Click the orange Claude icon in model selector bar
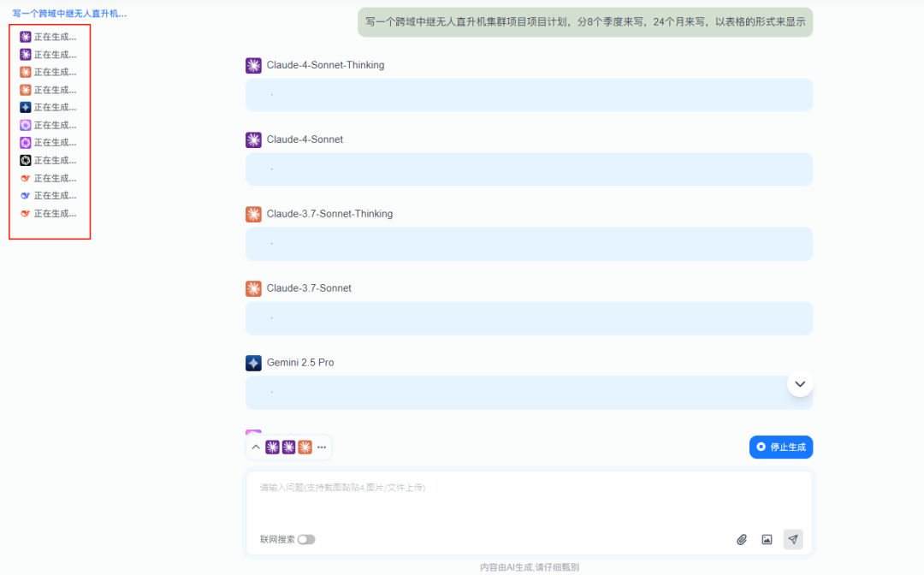The width and height of the screenshot is (924, 575). pos(305,448)
